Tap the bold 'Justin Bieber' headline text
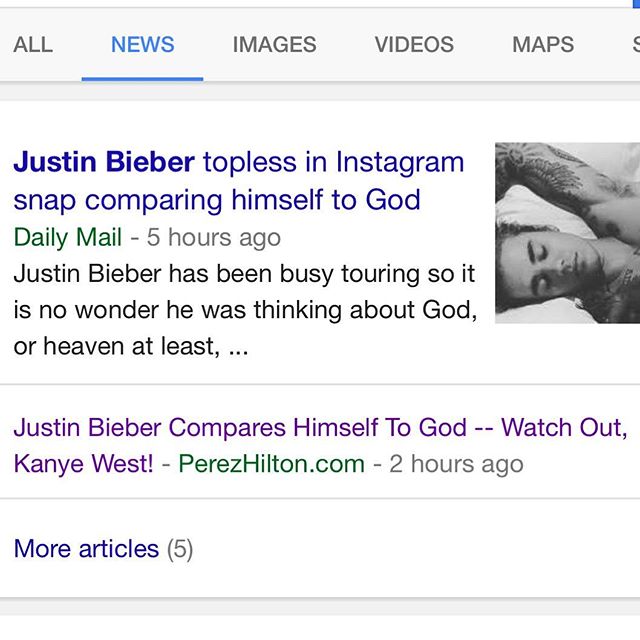 [x=104, y=162]
